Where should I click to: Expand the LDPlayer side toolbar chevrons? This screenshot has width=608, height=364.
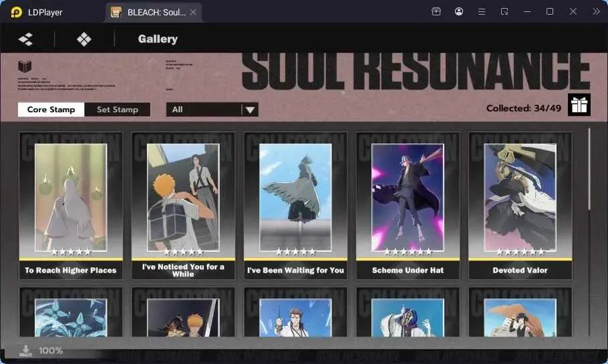[597, 11]
